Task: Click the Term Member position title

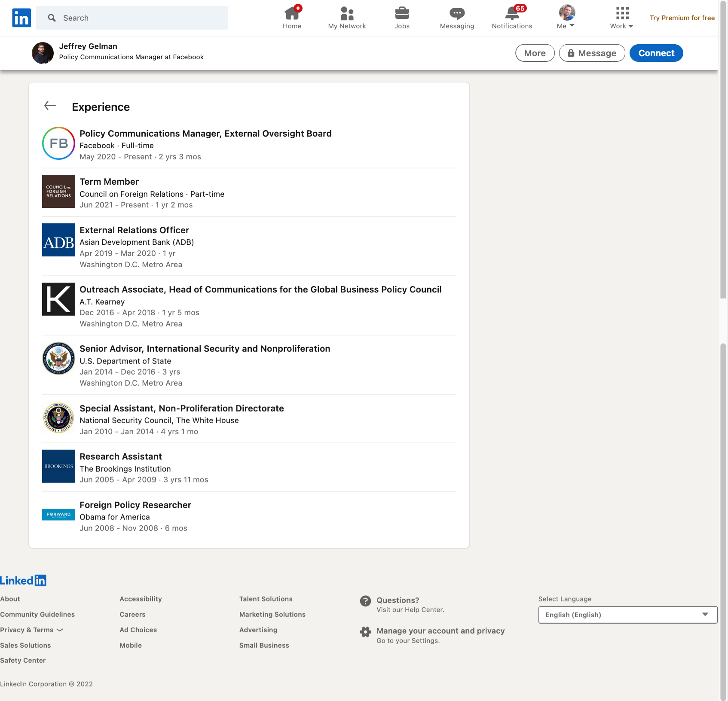Action: [x=109, y=182]
